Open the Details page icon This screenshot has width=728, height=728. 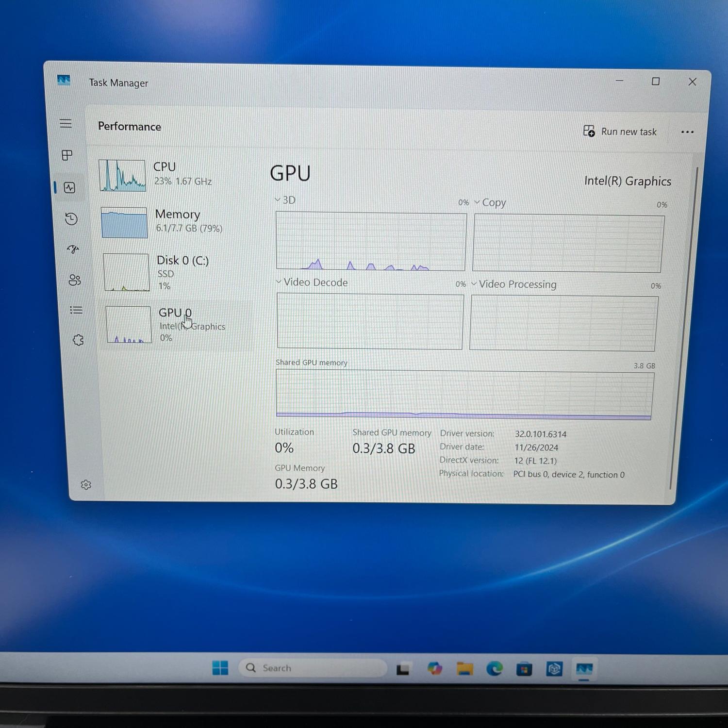76,310
